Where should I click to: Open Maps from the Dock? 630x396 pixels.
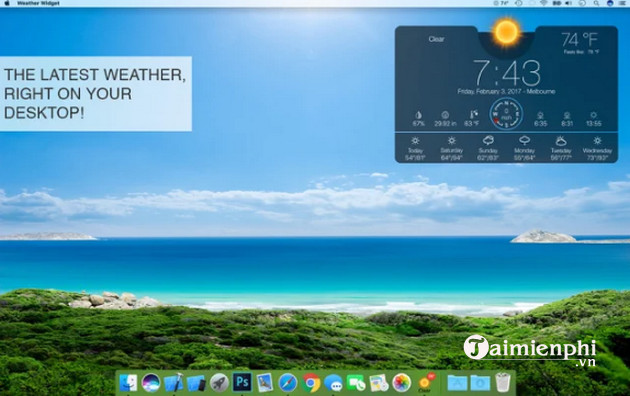pos(379,383)
